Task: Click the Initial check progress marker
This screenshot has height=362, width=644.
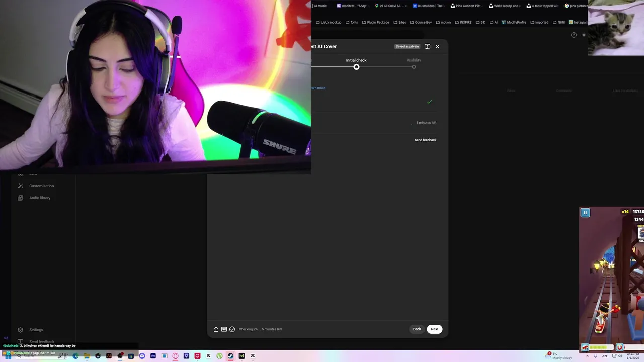Action: (x=356, y=67)
